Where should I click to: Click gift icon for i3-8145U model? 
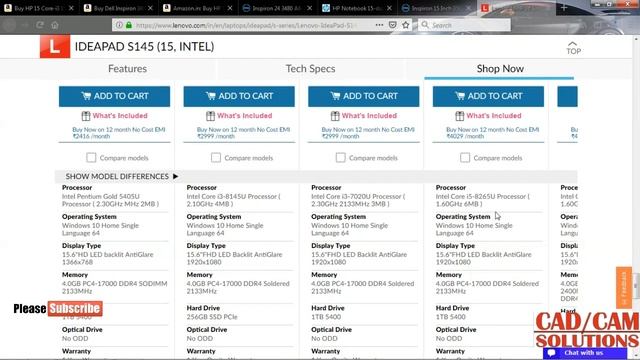(210, 116)
